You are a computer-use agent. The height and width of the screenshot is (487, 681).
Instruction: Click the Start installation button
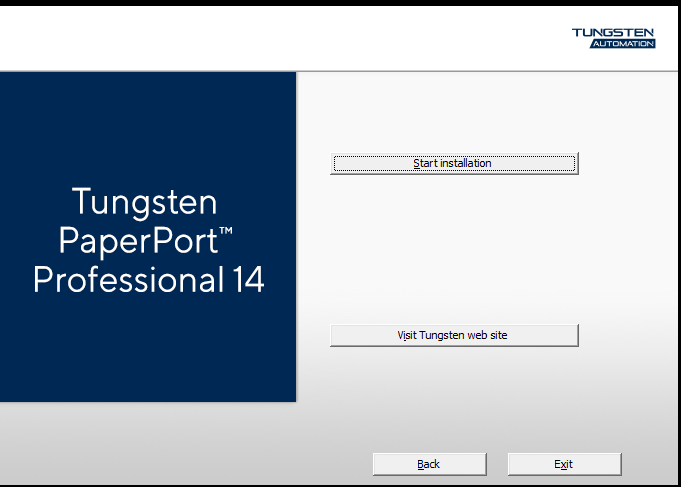pos(453,163)
